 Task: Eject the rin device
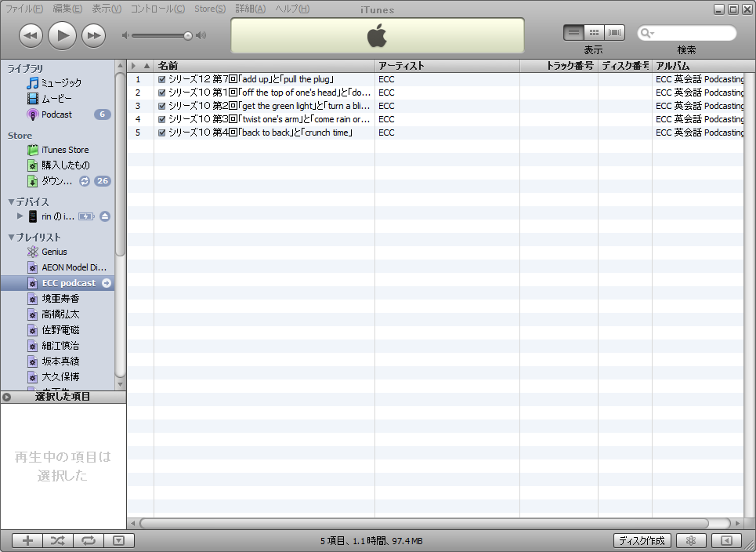coord(105,216)
